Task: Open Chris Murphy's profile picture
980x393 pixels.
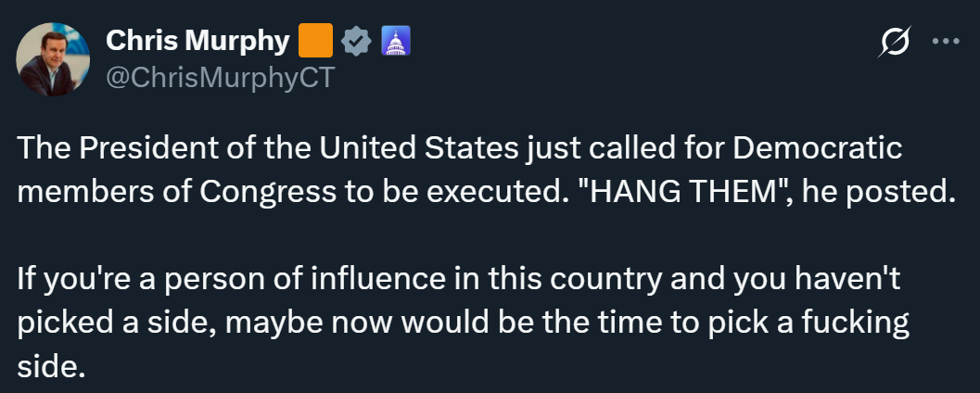Action: [x=53, y=59]
